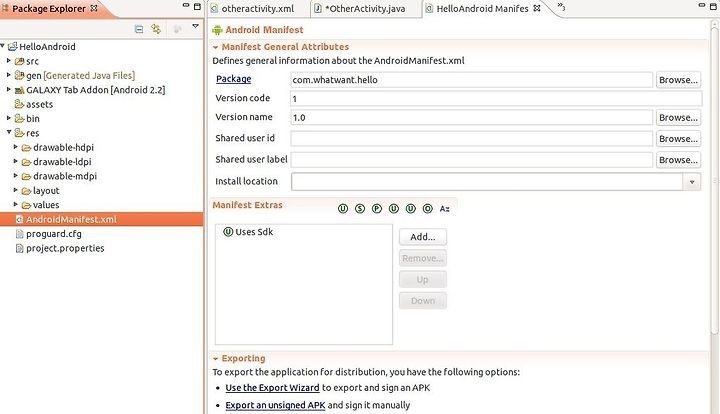720x414 pixels.
Task: Click the Version name field showing 1.0
Action: 471,117
